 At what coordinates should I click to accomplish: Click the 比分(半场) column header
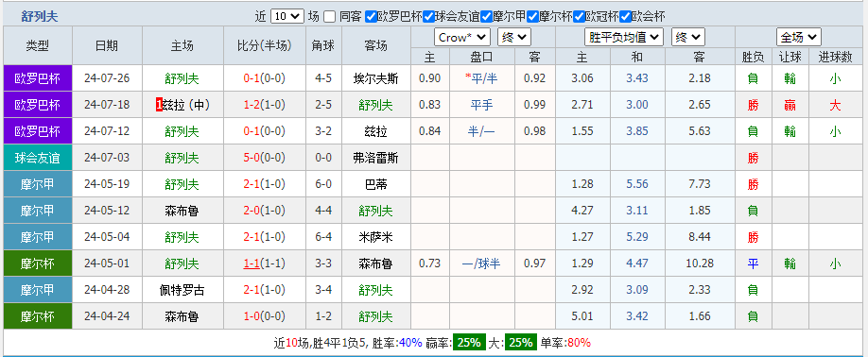pos(265,46)
